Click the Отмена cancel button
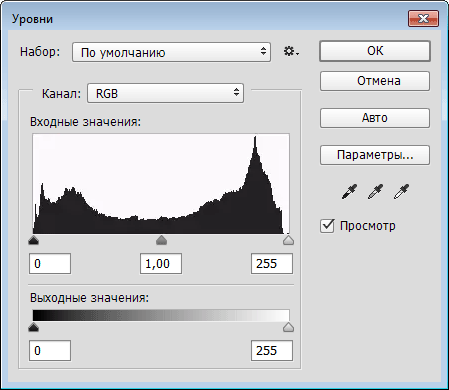Screen dimensions: 449x390 tap(375, 81)
